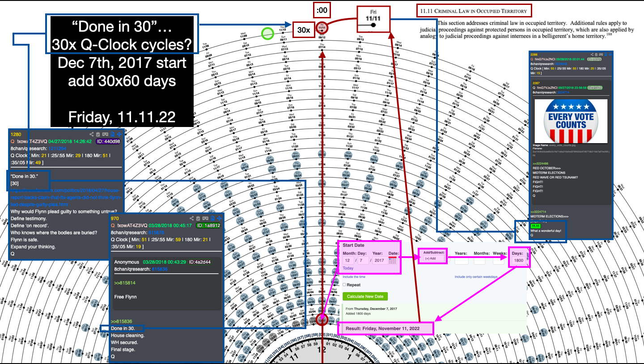This screenshot has width=644, height=364.
Task: Click the Include the time link
Action: tap(354, 277)
